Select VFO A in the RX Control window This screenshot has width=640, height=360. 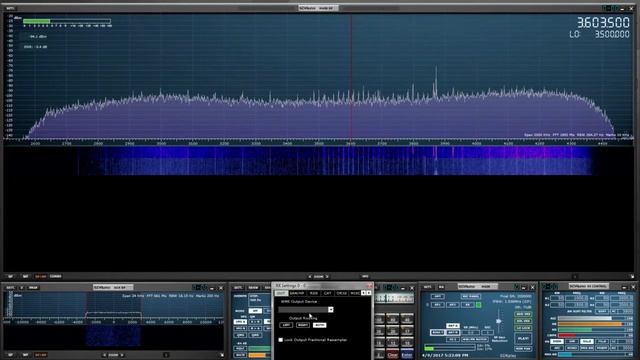(x=240, y=322)
